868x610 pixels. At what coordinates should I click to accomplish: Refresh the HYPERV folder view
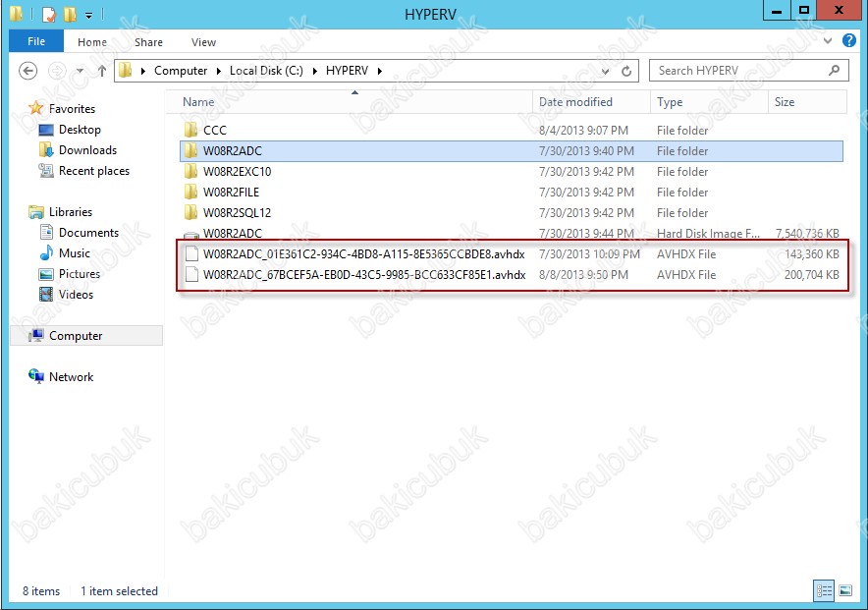[626, 71]
